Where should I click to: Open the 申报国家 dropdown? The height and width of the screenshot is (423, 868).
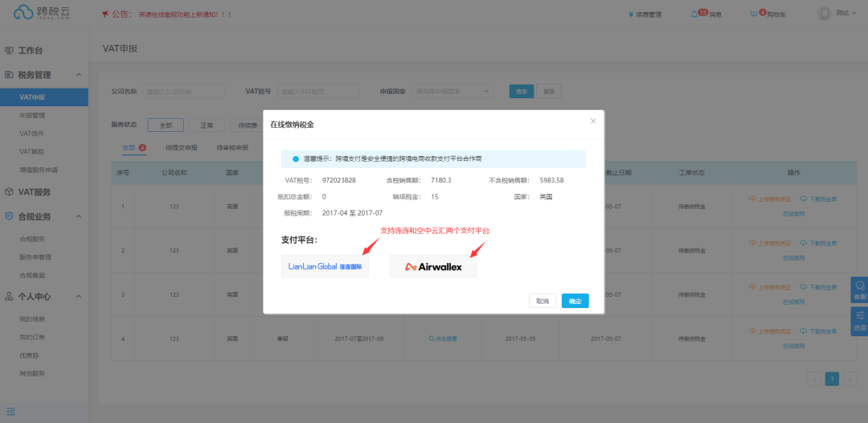click(452, 92)
